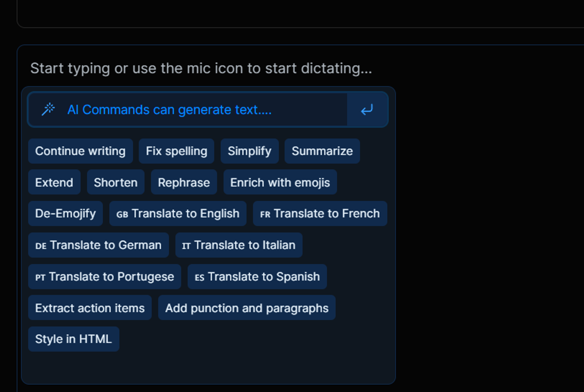
Task: Choose the Rephrase option
Action: point(184,183)
